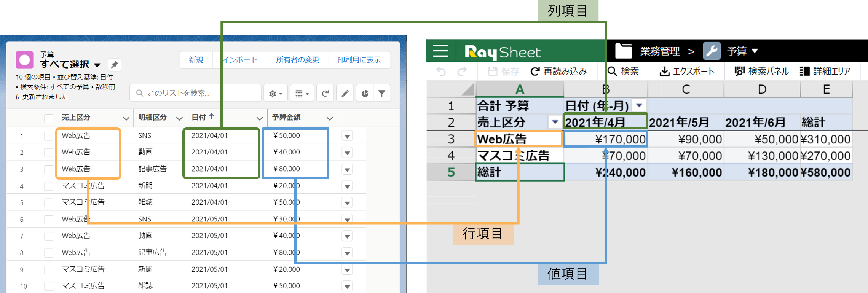
Task: Open the 売上区分 column header menu chevron
Action: [x=126, y=118]
